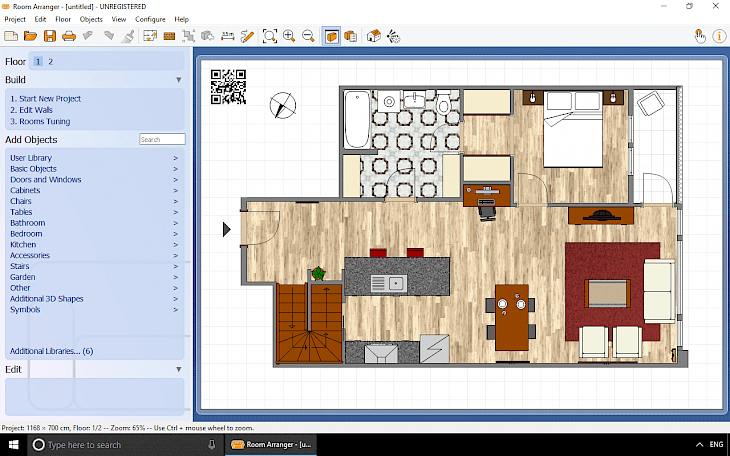The width and height of the screenshot is (730, 456).
Task: Select the bathtub in the bathroom
Action: 357,119
